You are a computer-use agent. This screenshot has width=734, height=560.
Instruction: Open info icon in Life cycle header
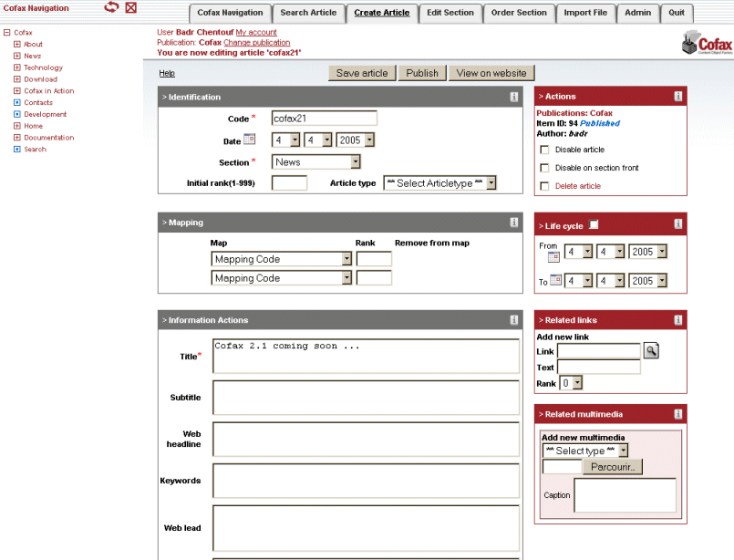(x=677, y=223)
